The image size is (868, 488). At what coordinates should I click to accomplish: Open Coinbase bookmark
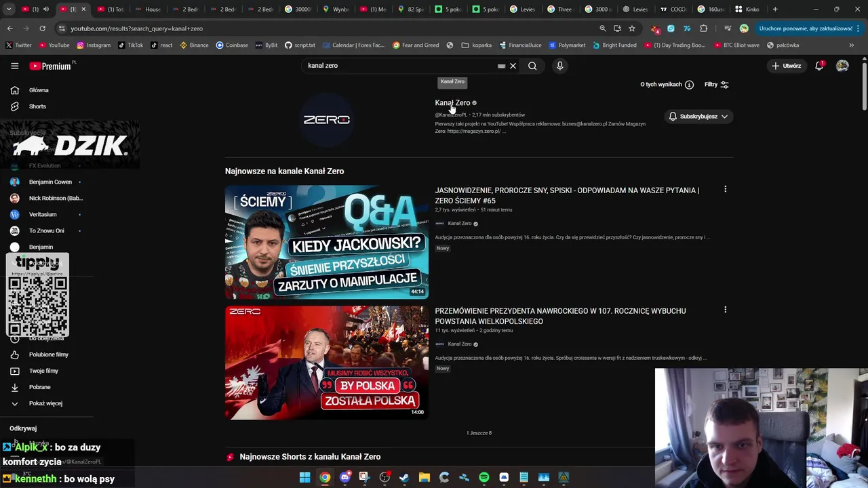[x=232, y=45]
